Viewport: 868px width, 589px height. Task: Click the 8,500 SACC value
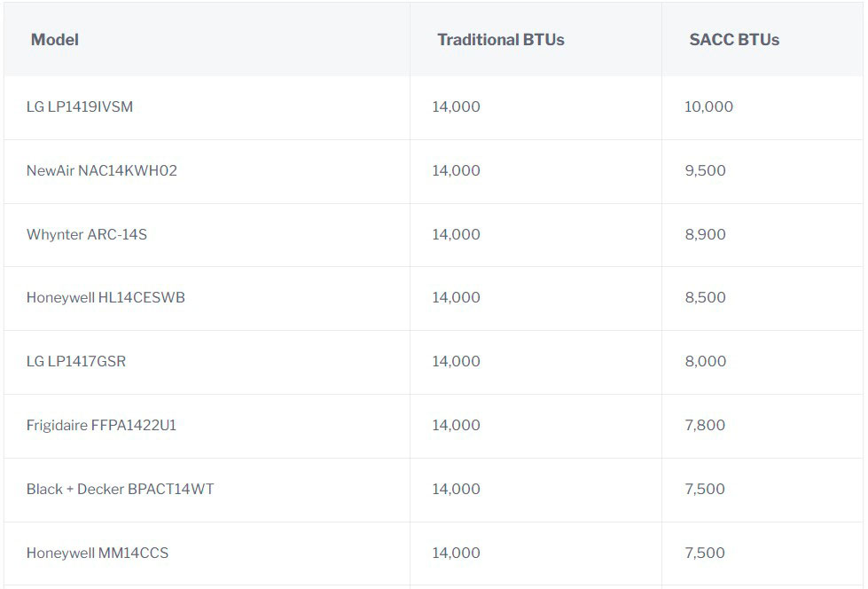(705, 297)
